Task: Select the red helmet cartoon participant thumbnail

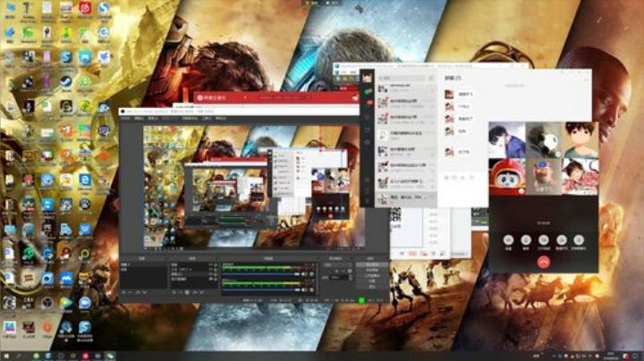Action: 507,177
